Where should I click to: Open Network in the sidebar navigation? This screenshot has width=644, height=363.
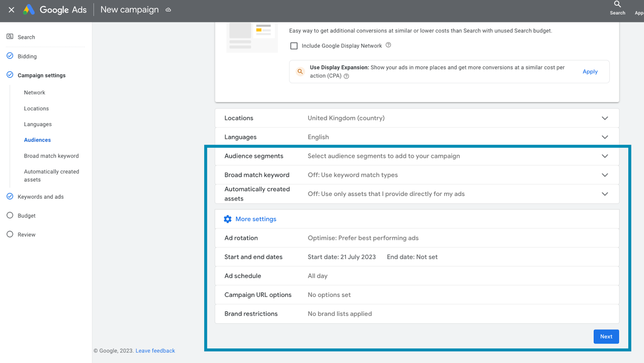[x=35, y=93]
